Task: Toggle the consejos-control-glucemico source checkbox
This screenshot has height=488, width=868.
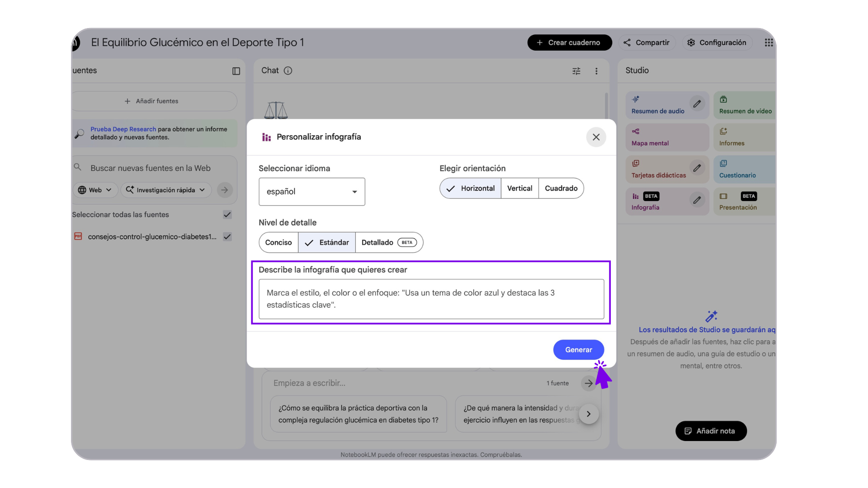Action: 227,237
